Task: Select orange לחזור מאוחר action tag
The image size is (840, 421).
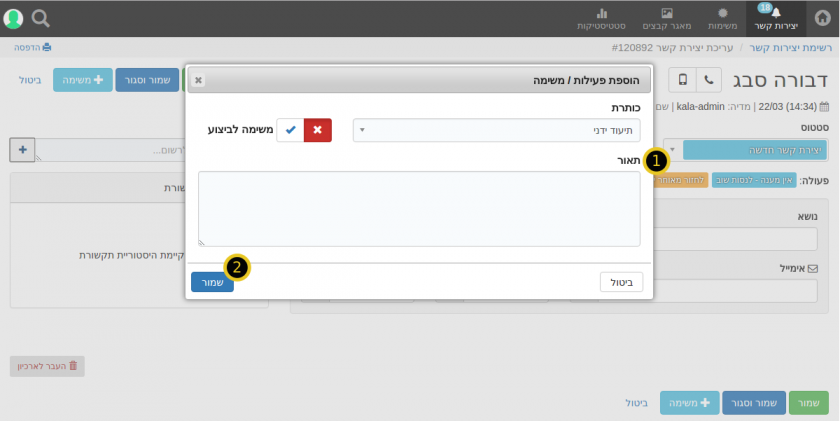Action: (x=680, y=181)
